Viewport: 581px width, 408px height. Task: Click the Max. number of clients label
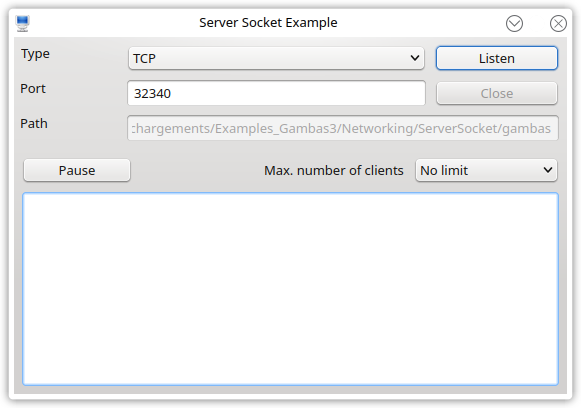pyautogui.click(x=333, y=170)
